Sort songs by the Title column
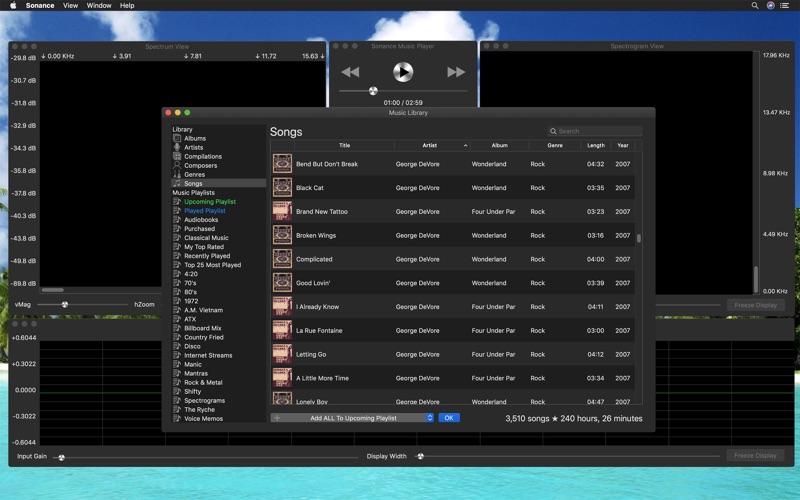Screen dimensions: 800x500 coord(344,145)
